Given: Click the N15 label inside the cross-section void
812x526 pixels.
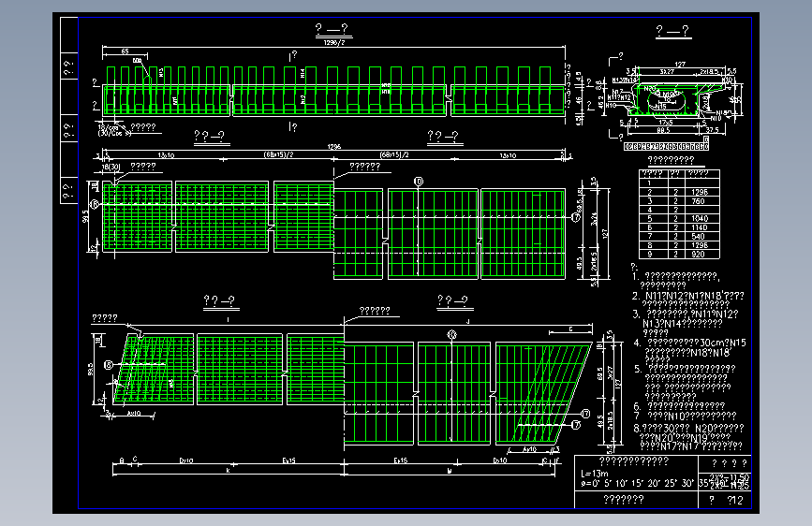Looking at the screenshot, I should [x=661, y=106].
